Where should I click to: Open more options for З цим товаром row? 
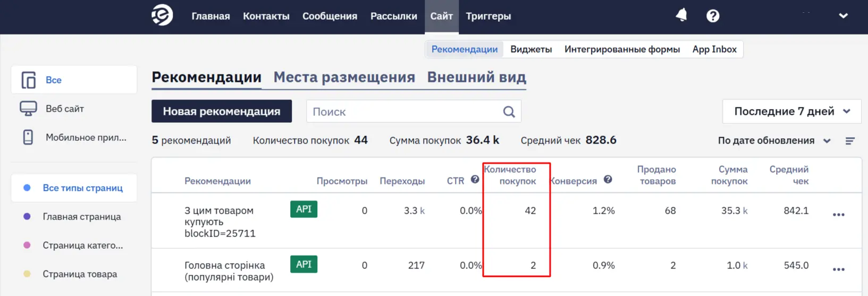click(839, 215)
